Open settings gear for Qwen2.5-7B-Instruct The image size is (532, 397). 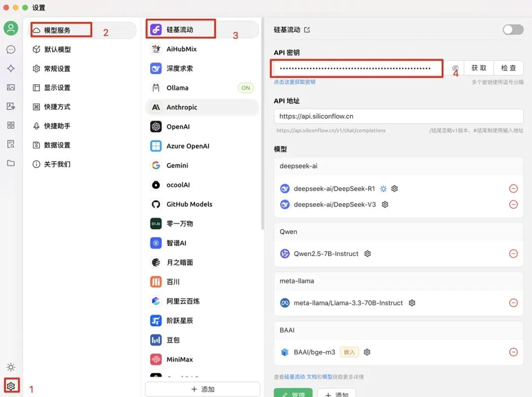367,254
